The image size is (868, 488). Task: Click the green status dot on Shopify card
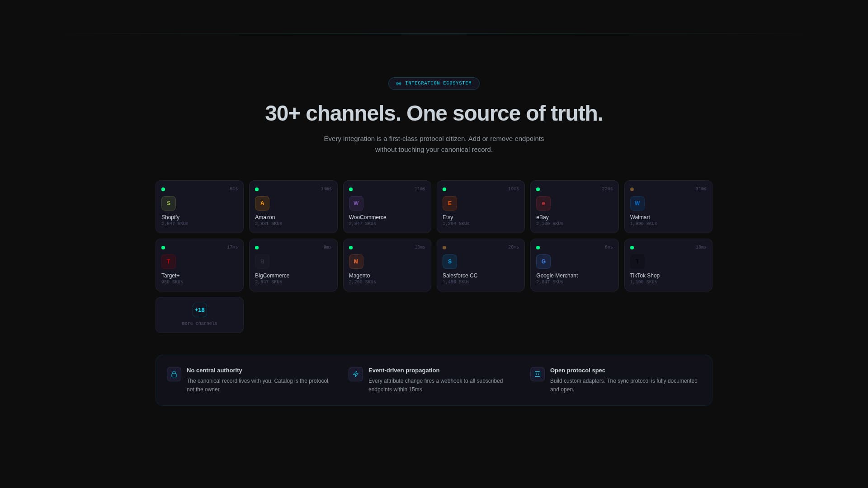tap(163, 189)
